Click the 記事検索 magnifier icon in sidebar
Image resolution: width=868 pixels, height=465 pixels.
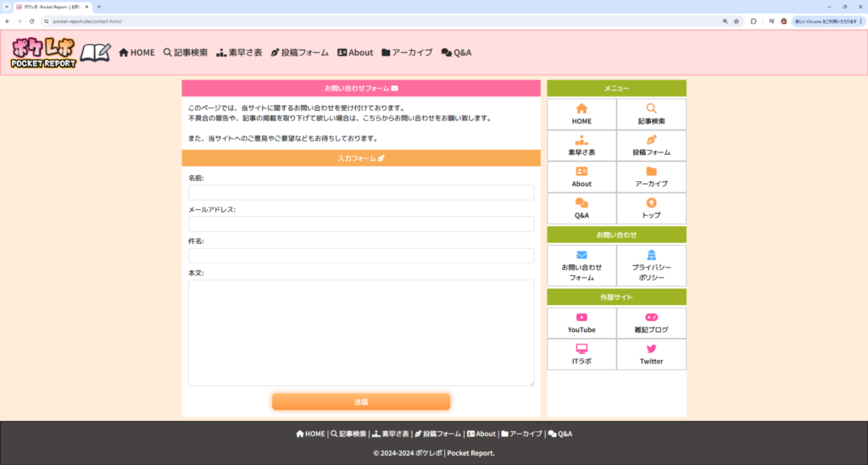click(x=651, y=108)
